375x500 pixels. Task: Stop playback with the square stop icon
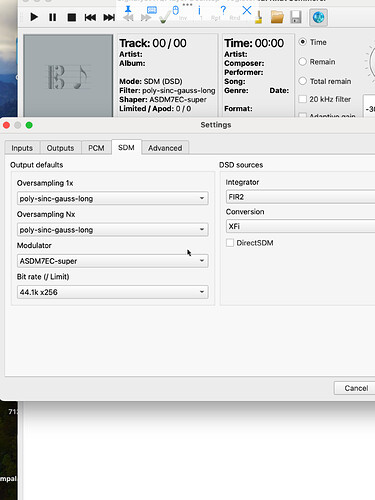(x=72, y=17)
